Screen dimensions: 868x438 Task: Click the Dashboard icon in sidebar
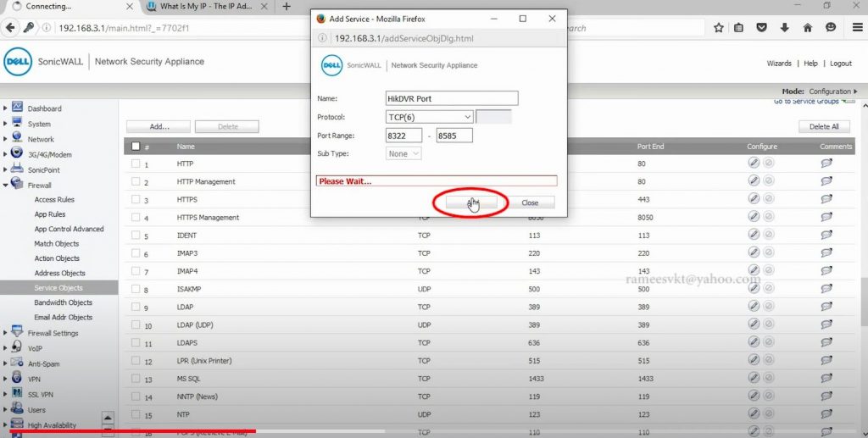coord(17,108)
